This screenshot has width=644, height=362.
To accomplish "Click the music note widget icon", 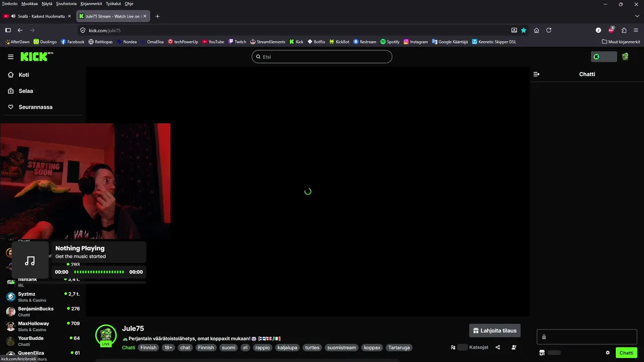I will click(x=30, y=260).
